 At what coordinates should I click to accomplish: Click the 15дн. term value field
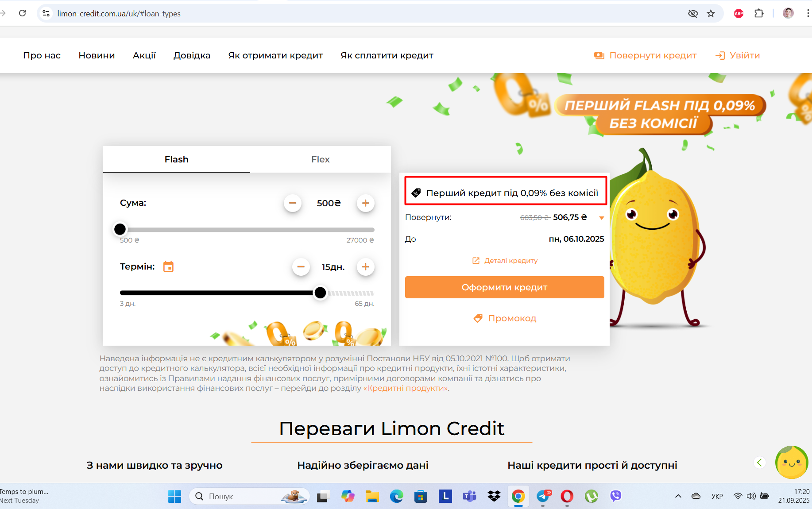pos(333,267)
